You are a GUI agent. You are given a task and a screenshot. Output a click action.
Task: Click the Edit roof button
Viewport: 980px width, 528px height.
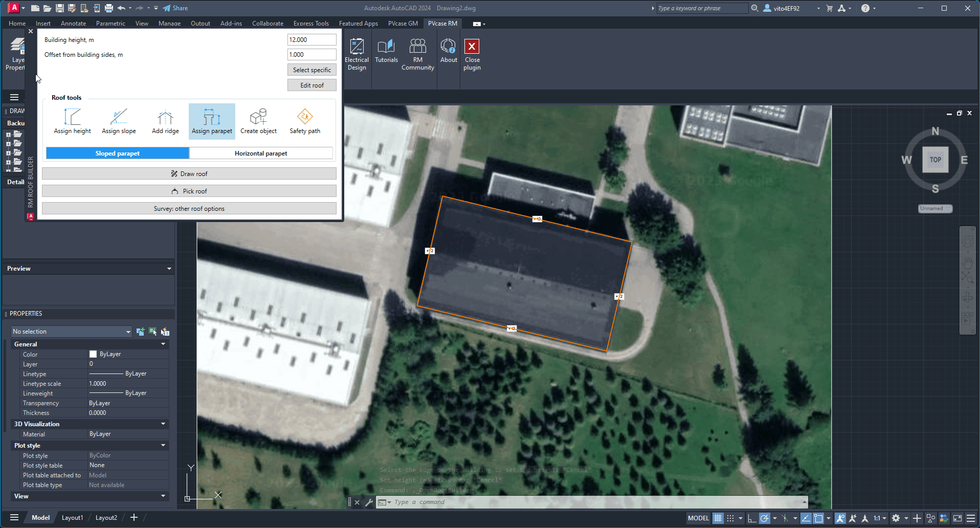[x=312, y=85]
